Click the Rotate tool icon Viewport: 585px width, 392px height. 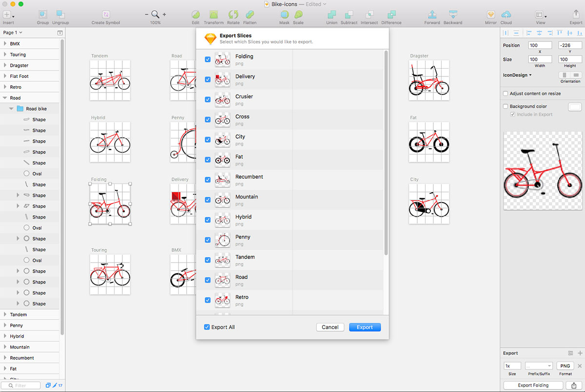click(234, 15)
